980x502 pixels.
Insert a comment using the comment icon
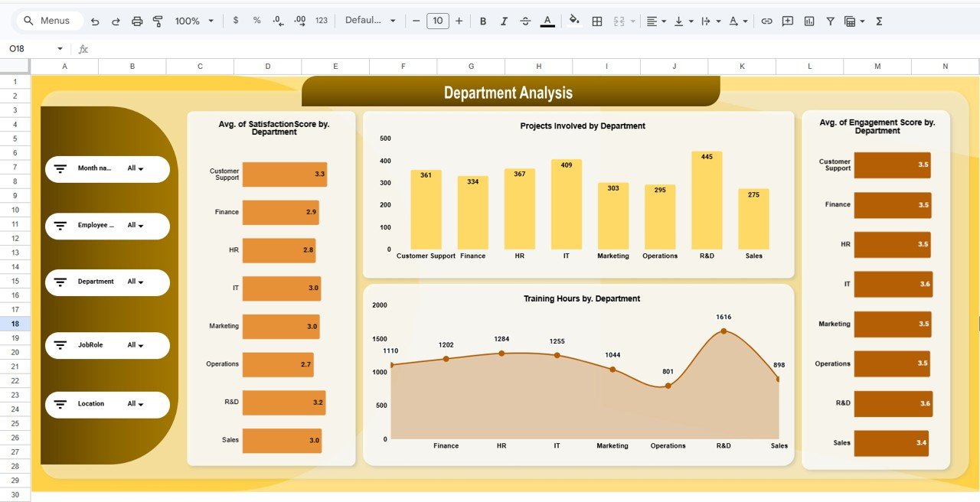point(787,21)
